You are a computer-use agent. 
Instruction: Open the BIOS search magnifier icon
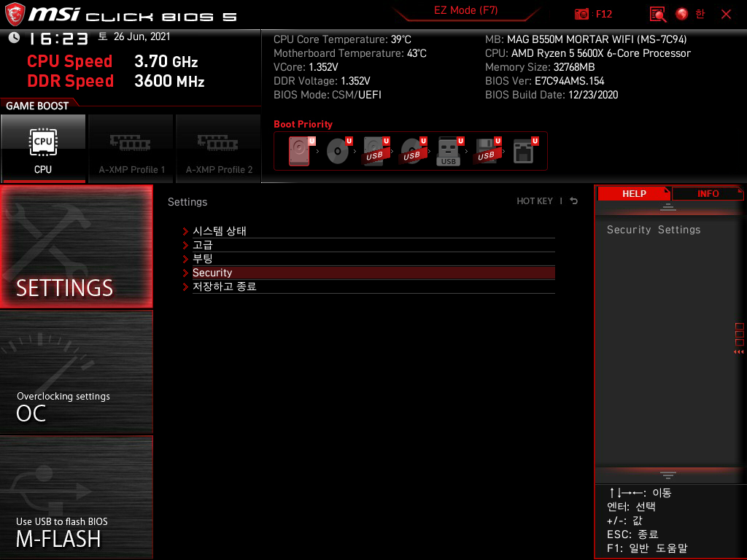point(657,15)
